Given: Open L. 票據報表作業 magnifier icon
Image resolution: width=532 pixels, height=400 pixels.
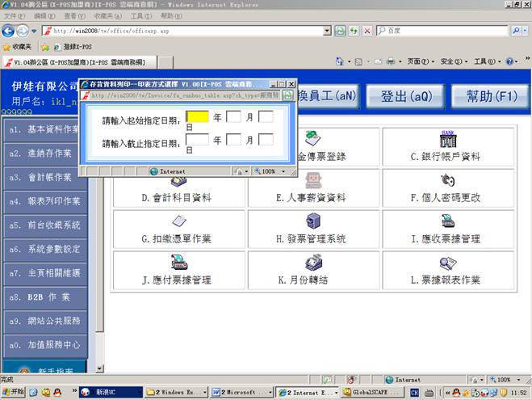Looking at the screenshot, I should pyautogui.click(x=447, y=263).
